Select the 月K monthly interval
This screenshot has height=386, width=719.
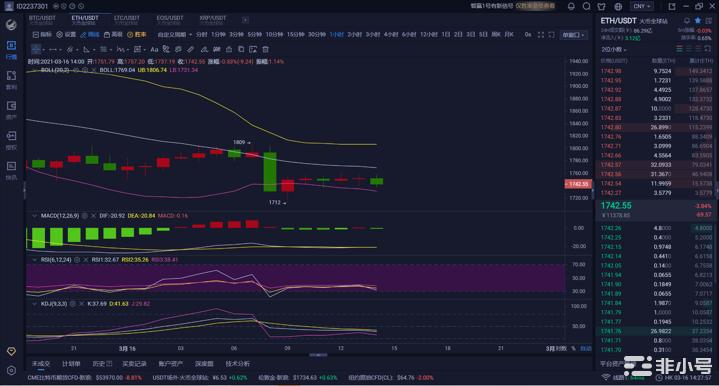coord(509,34)
